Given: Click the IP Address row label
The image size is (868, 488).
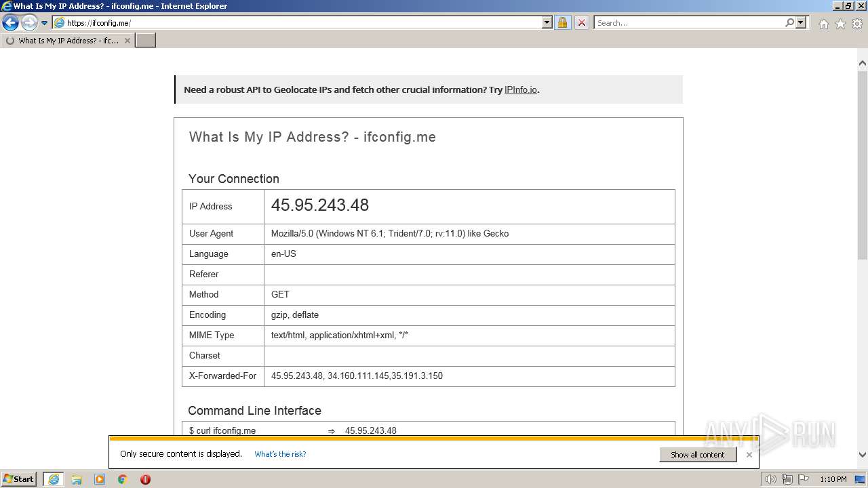Looking at the screenshot, I should (210, 207).
